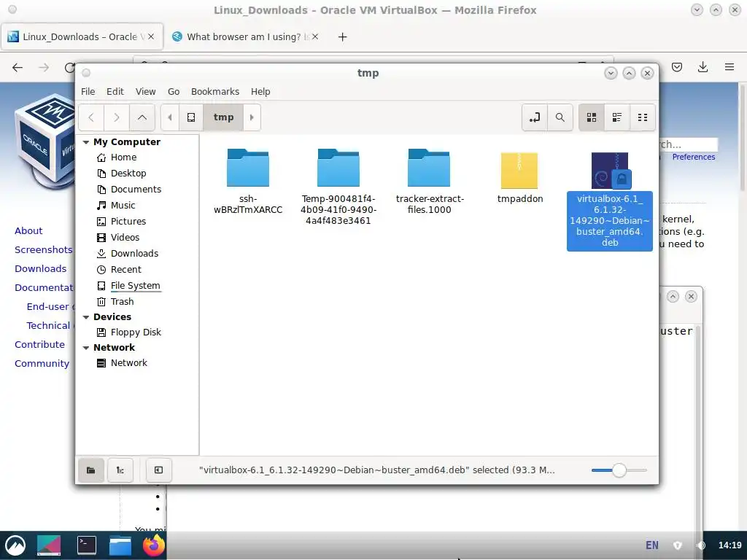Screen dimensions: 747x560
Task: Switch to list view
Action: pos(617,117)
